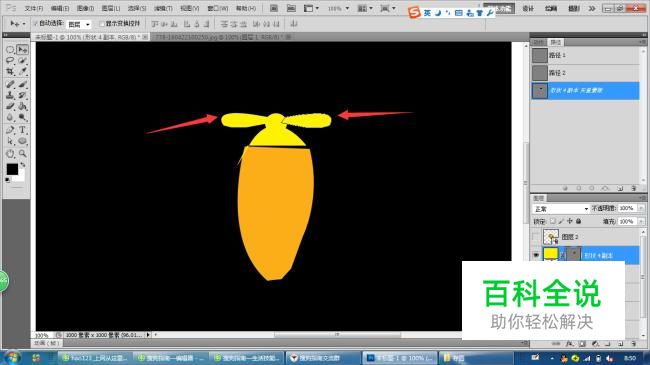This screenshot has height=365, width=650.
Task: Open the 填充 fill slider arrow
Action: (641, 221)
